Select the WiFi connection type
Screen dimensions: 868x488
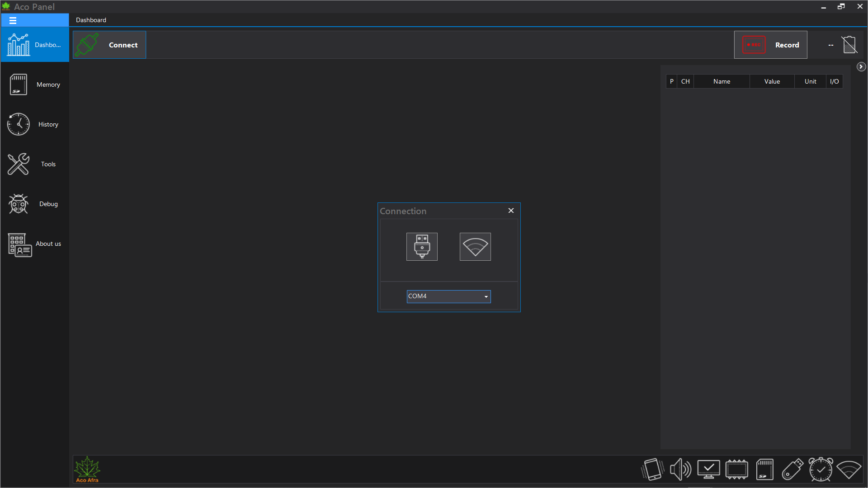coord(475,246)
